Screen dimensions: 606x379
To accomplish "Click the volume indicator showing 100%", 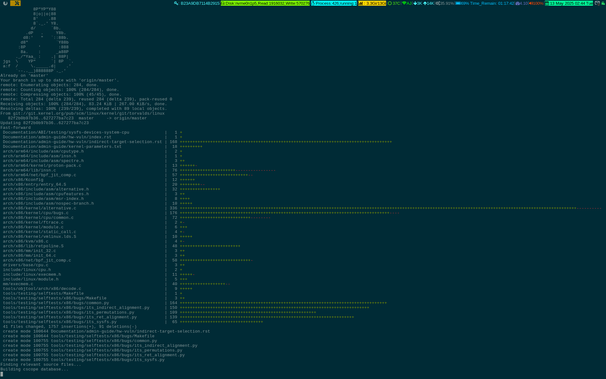I will (536, 3).
